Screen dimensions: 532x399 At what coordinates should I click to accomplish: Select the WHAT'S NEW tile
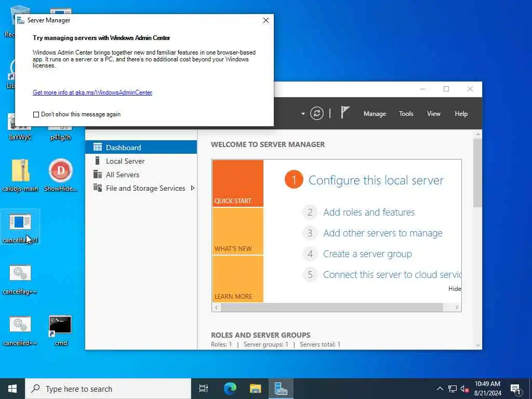point(237,231)
